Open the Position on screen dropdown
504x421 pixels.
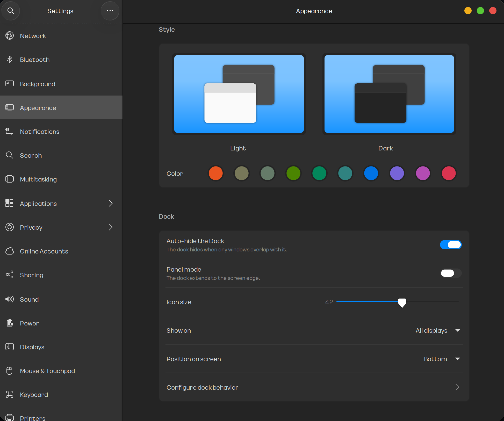pos(442,359)
